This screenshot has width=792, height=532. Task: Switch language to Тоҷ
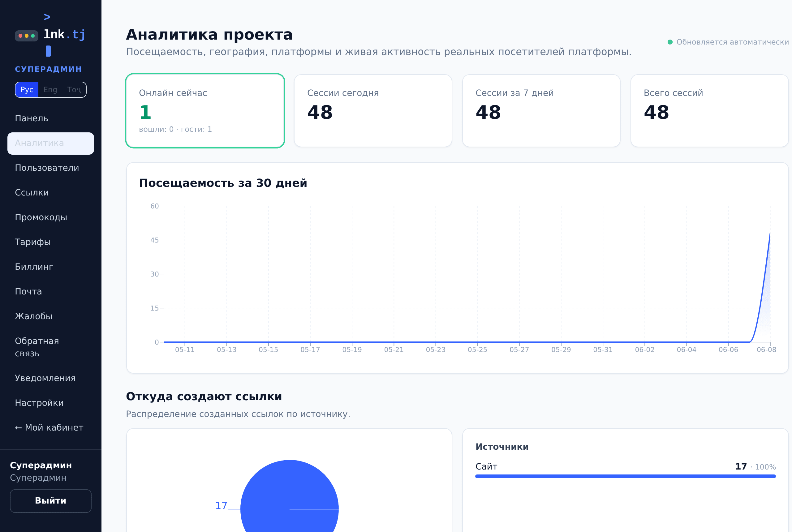click(74, 90)
